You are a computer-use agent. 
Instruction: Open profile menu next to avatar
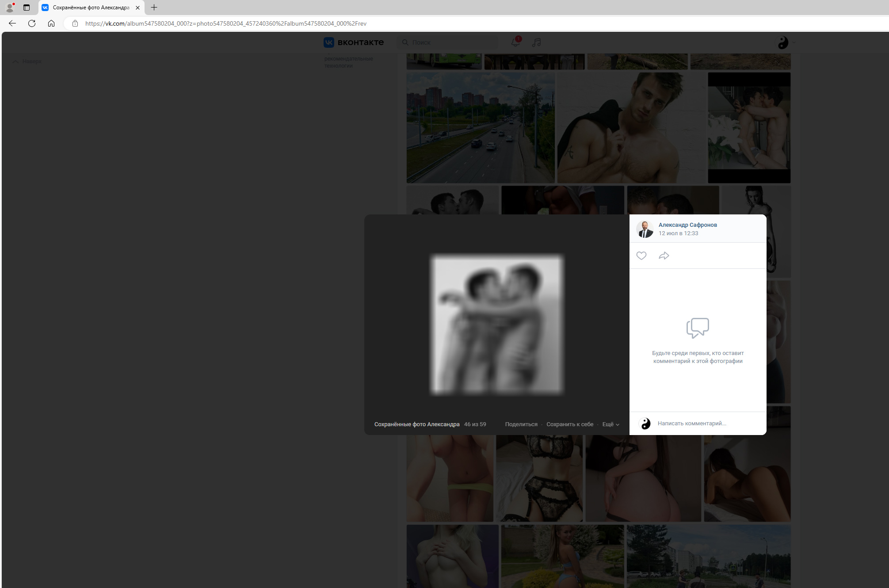point(794,43)
